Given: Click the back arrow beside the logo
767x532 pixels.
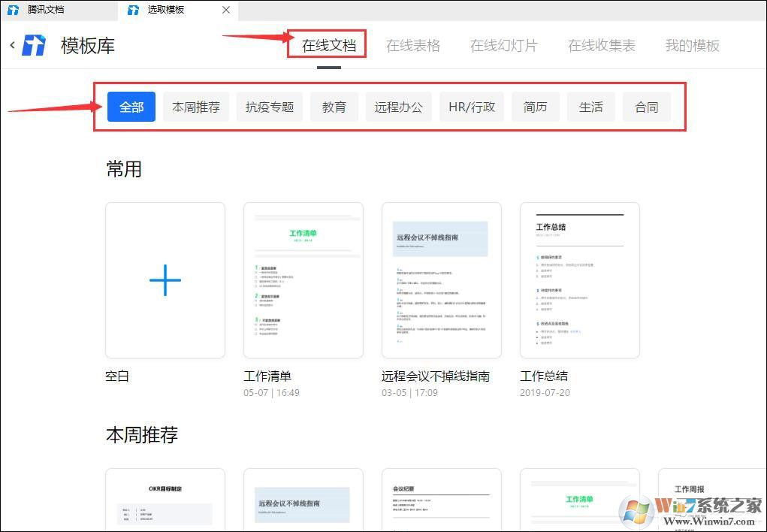Looking at the screenshot, I should [11, 45].
